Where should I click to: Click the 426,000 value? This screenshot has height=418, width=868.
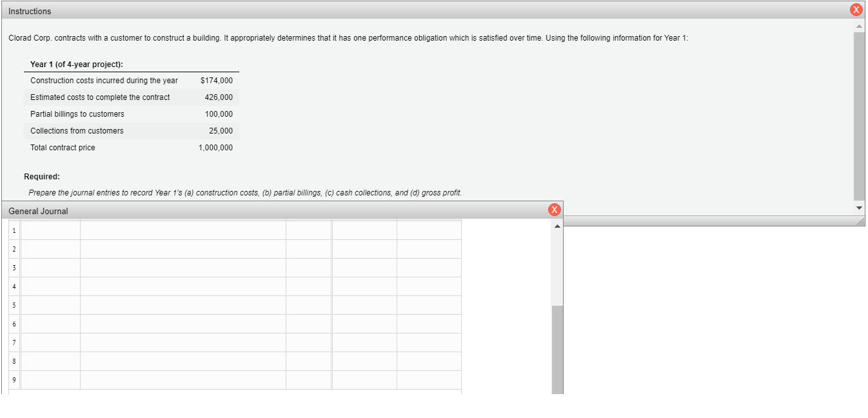(x=219, y=97)
